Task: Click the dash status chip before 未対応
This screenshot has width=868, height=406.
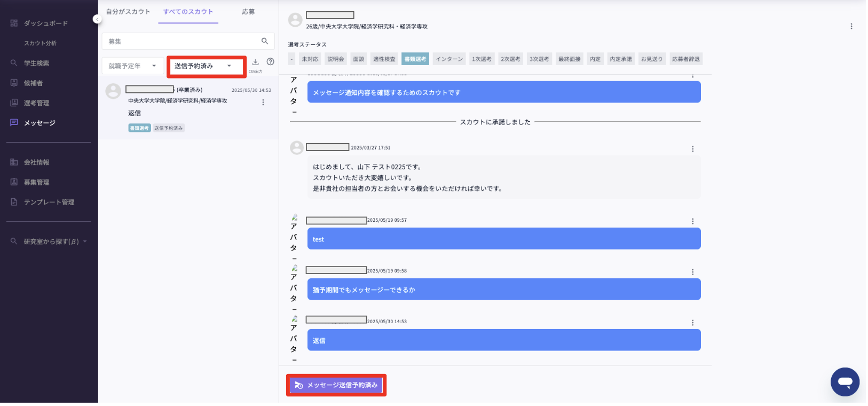Action: tap(291, 59)
